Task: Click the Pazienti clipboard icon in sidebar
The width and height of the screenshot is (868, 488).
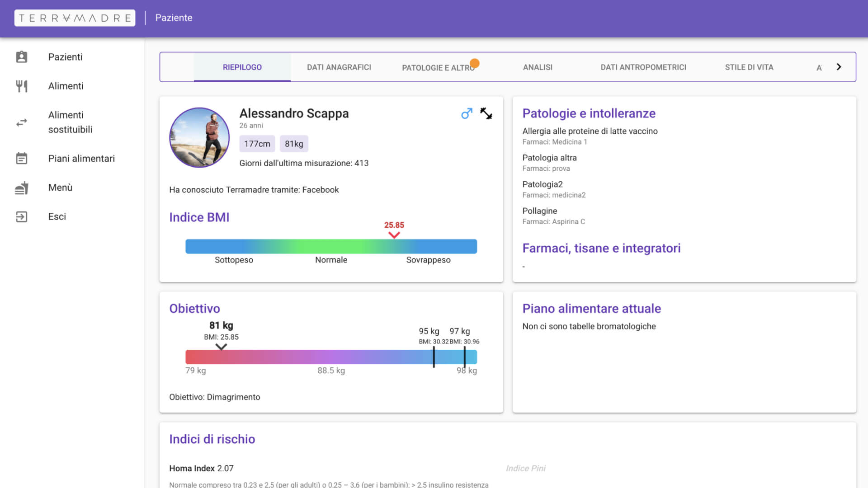Action: tap(21, 57)
